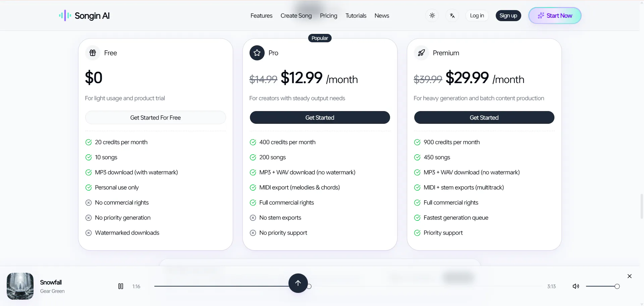Click the Free plan gift icon

(93, 53)
